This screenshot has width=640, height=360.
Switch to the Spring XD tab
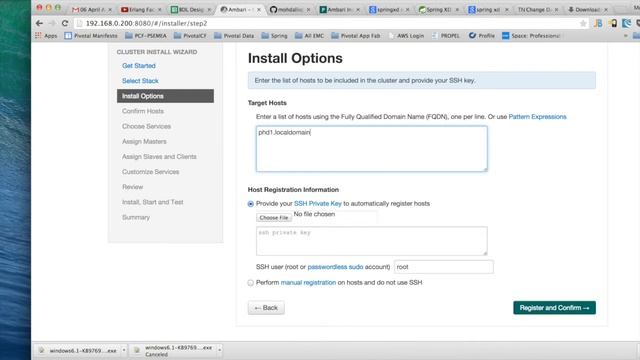438,9
